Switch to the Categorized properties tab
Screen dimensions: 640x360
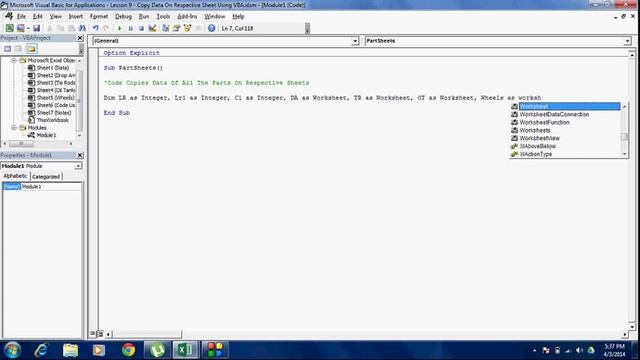pos(46,177)
